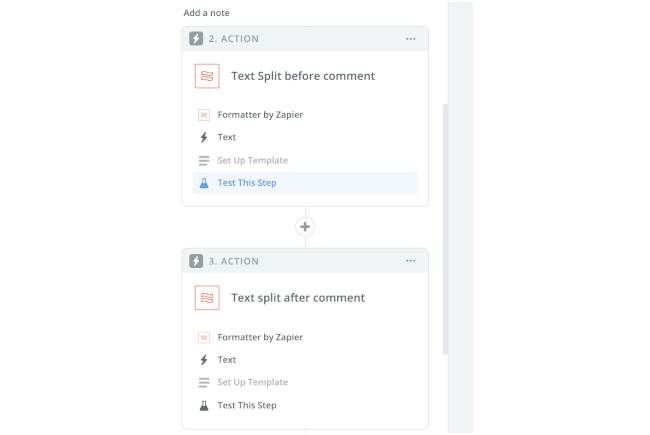This screenshot has height=435, width=650.
Task: Click the step 2 action lightning badge
Action: (197, 39)
